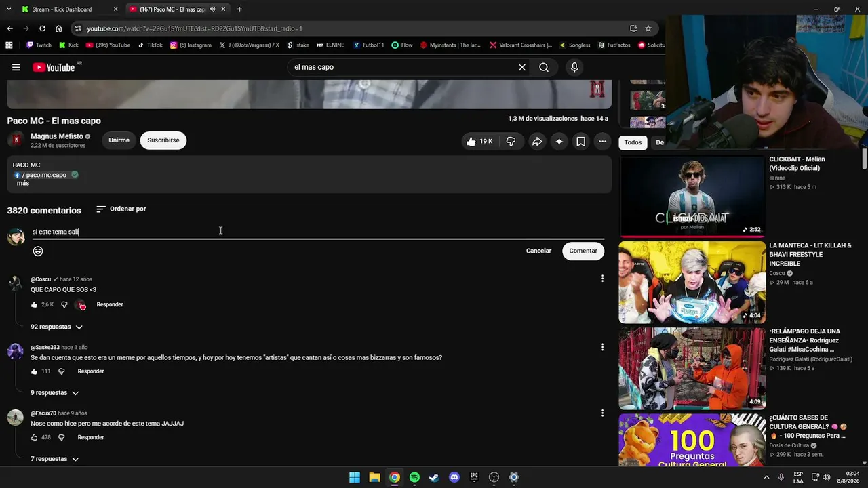Image resolution: width=868 pixels, height=488 pixels.
Task: Open Discord from the taskbar
Action: click(x=454, y=477)
